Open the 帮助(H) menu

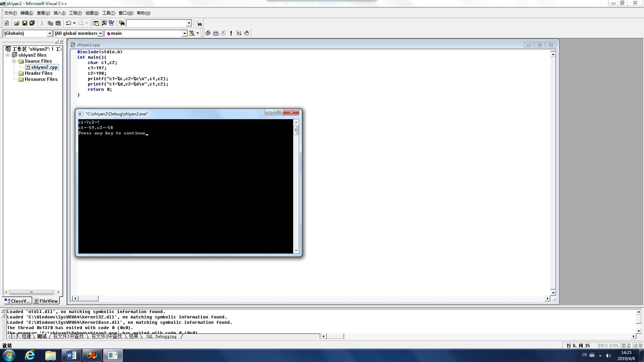pos(144,13)
